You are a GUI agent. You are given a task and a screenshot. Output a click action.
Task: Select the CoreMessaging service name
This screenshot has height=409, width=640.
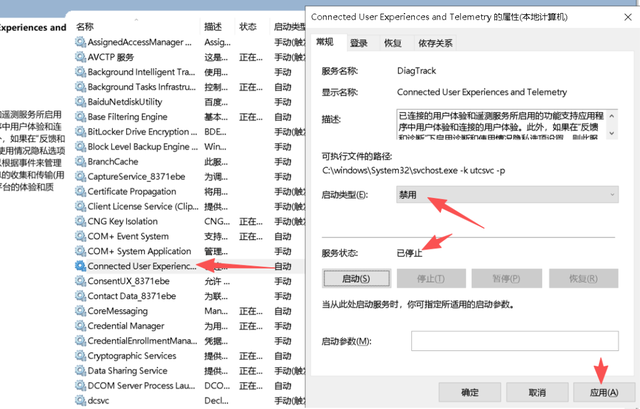click(x=118, y=311)
